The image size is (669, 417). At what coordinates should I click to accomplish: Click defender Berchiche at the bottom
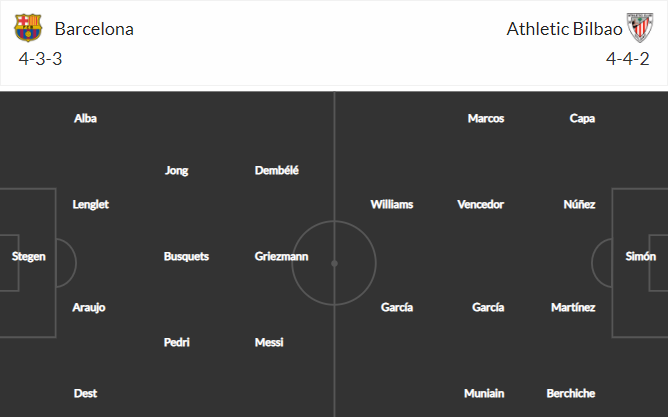tap(571, 394)
